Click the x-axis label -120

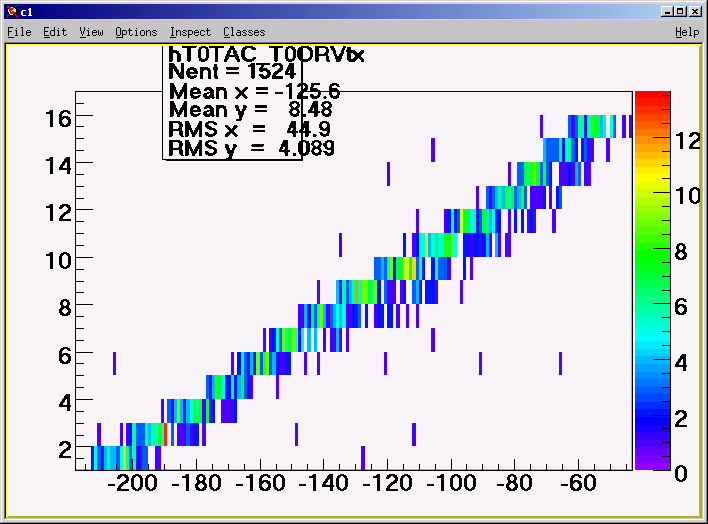(387, 483)
